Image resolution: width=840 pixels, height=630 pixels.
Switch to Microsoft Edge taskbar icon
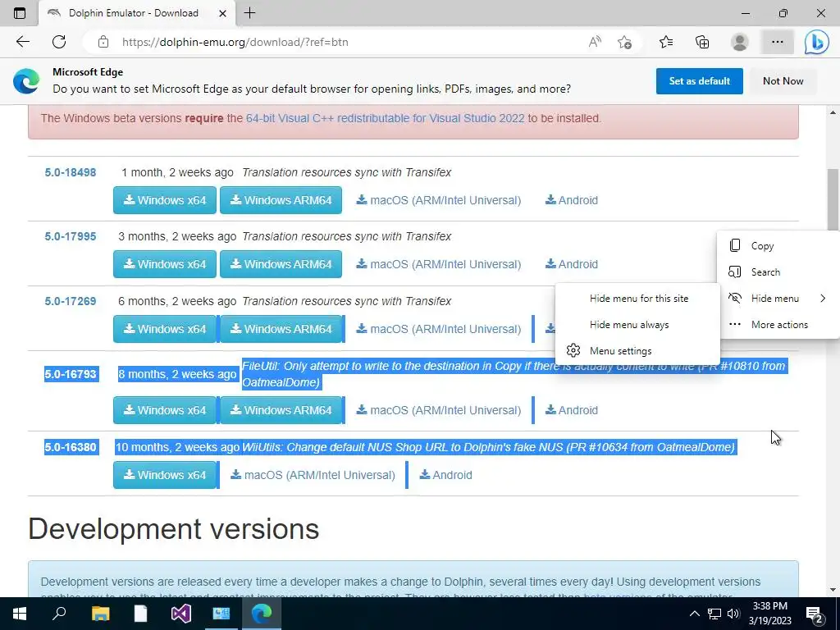pos(262,614)
